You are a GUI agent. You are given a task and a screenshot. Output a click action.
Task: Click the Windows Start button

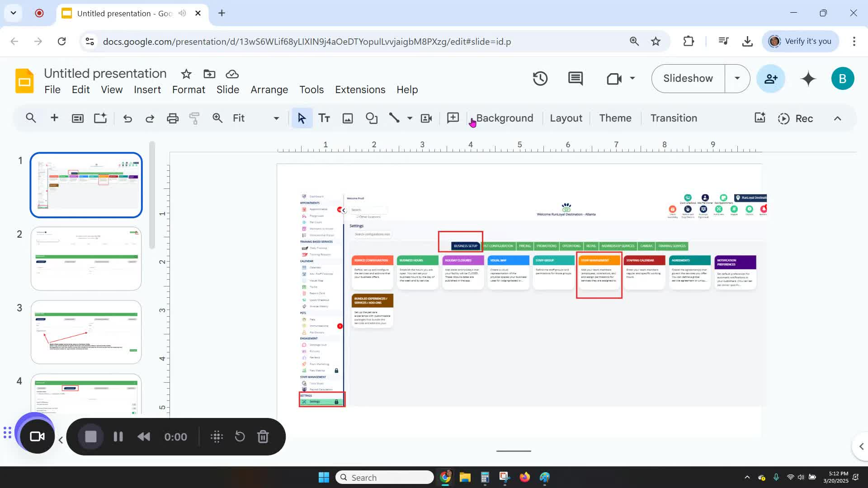coord(324,478)
